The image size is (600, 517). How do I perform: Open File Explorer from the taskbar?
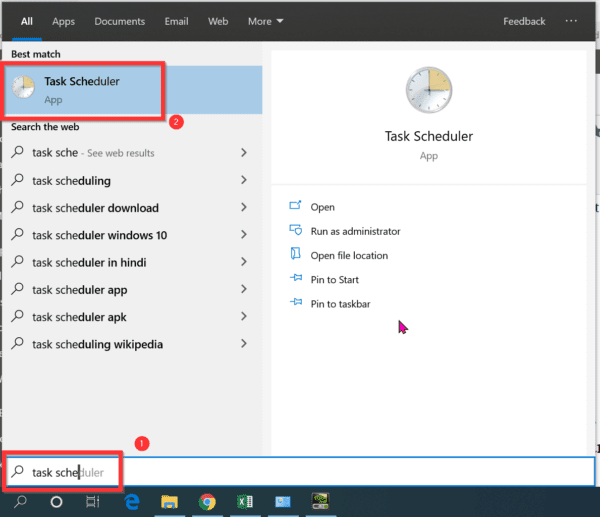tap(170, 502)
